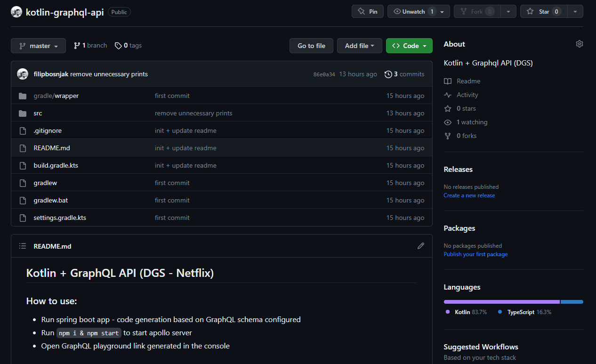Click the README.md header in readme panel
The height and width of the screenshot is (364, 596).
coord(52,246)
